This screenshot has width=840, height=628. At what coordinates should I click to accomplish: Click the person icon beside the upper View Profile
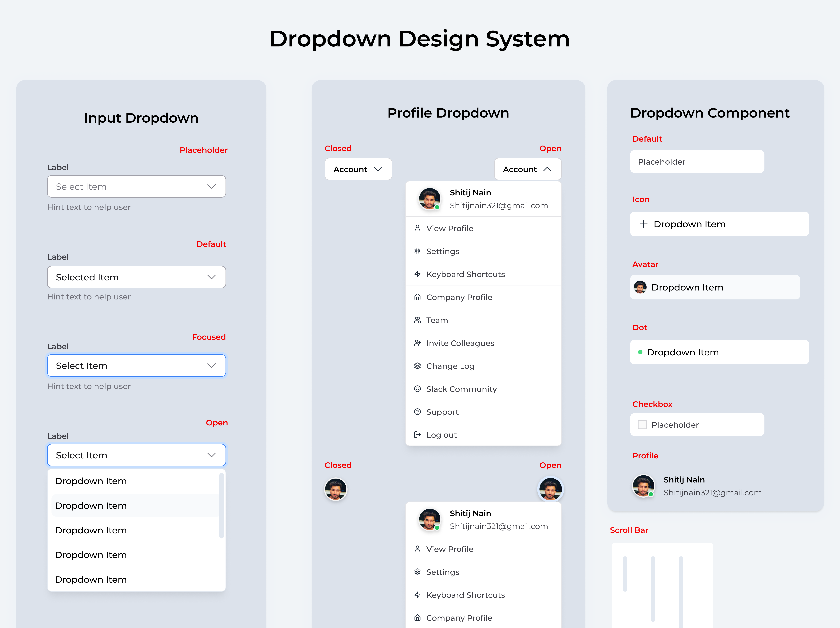click(417, 228)
